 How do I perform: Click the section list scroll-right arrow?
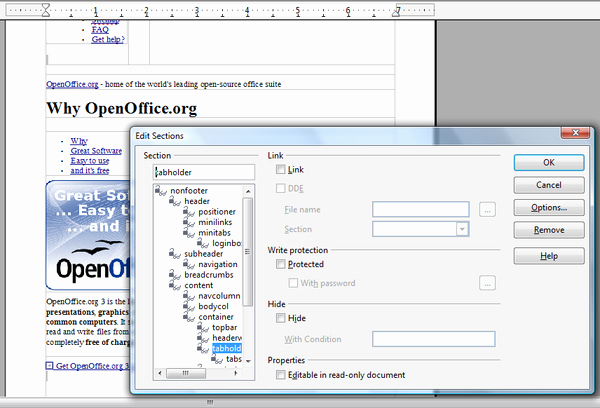coord(236,373)
